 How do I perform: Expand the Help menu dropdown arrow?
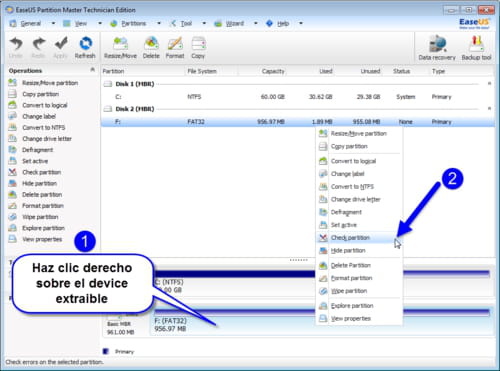coord(301,23)
